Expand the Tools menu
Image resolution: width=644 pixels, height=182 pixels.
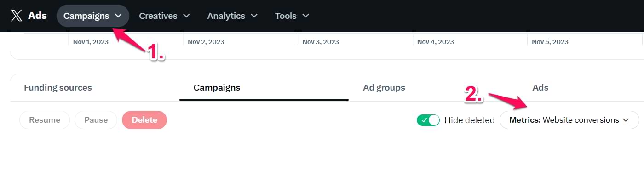[x=292, y=16]
